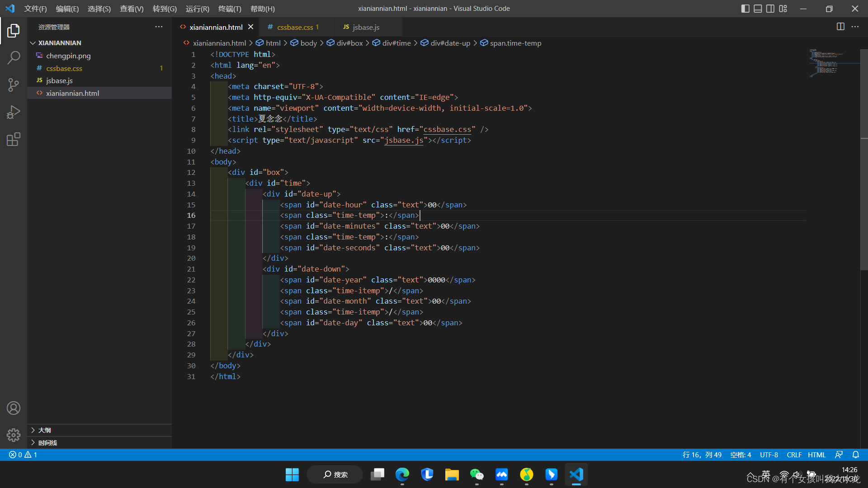Open the Run and Debug view
868x488 pixels.
click(x=14, y=112)
